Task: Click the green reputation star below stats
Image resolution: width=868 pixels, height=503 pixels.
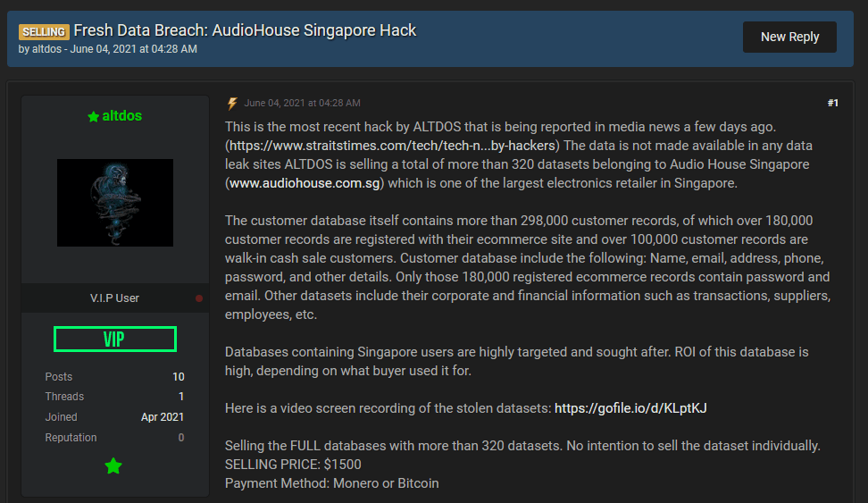Action: point(113,465)
